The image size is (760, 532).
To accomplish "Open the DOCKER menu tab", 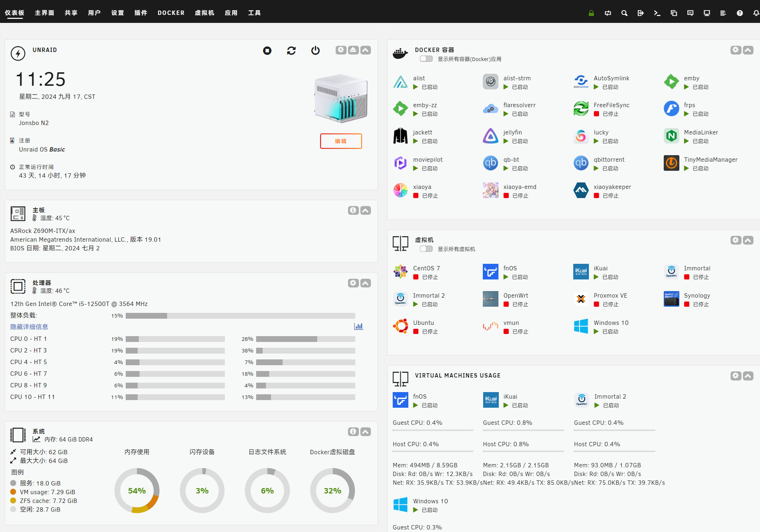I will [171, 13].
